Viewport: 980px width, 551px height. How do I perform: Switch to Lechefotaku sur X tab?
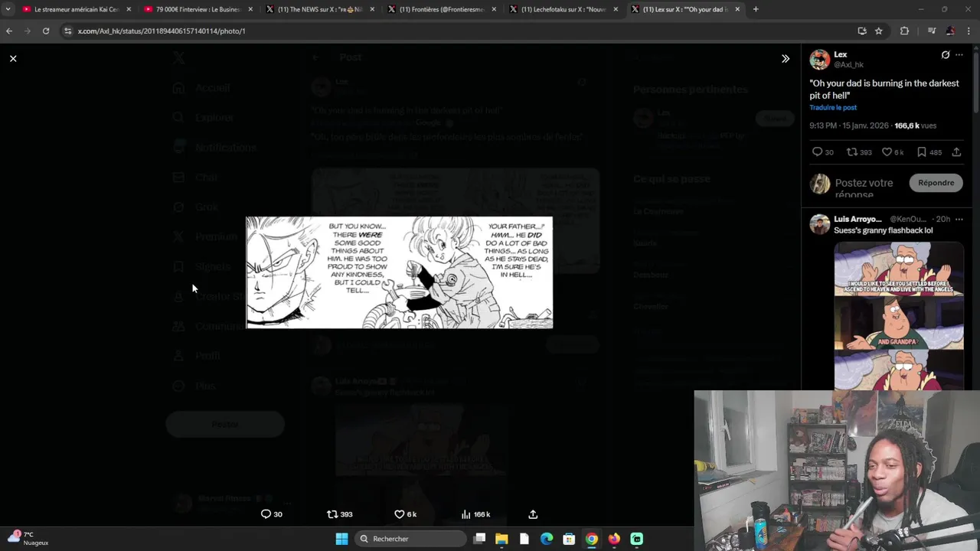563,9
